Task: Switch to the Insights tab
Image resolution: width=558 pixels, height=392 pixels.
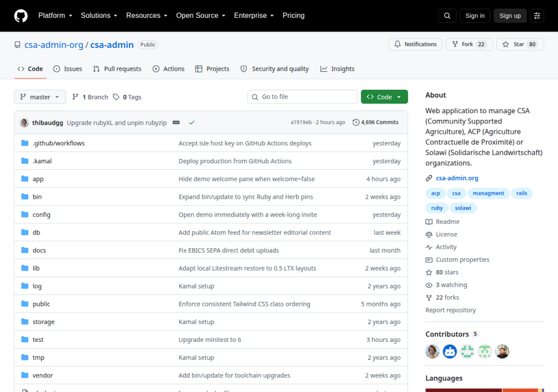Action: [x=337, y=69]
